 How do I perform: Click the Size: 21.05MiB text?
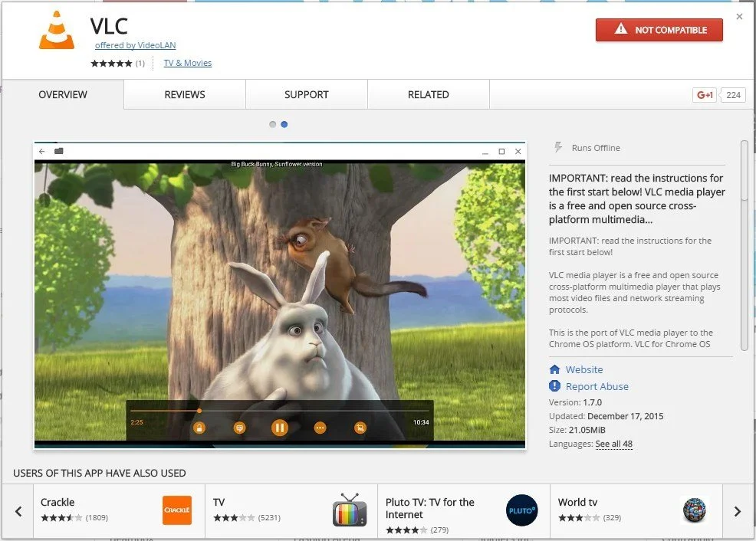click(577, 430)
